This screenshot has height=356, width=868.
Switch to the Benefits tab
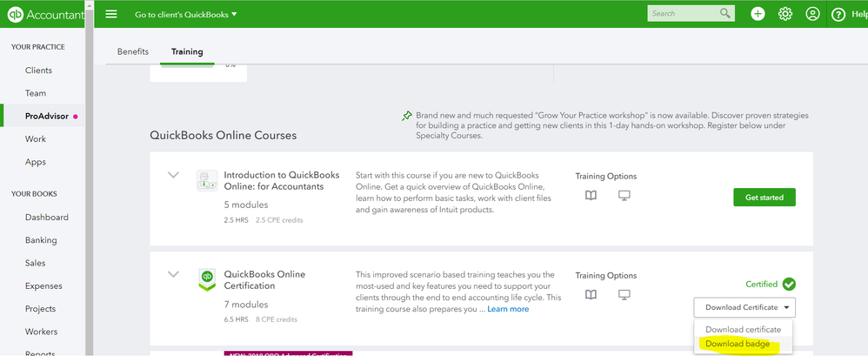coord(133,51)
